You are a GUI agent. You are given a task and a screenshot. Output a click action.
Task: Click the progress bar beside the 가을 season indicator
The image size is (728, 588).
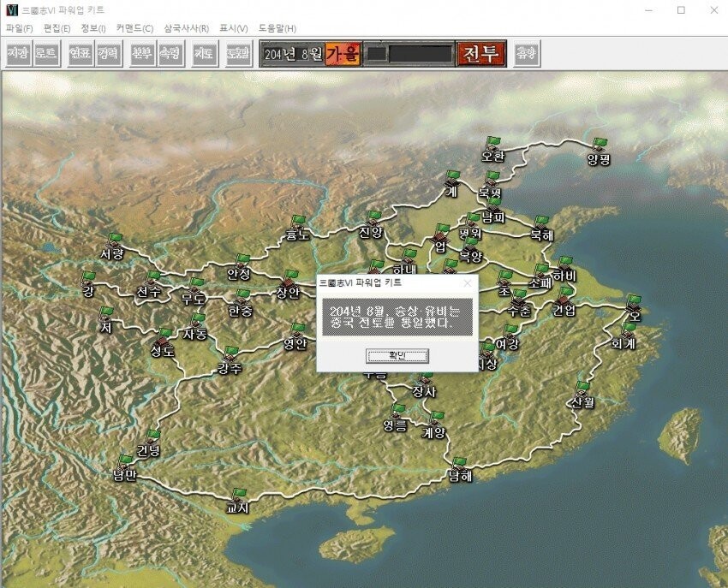click(x=409, y=54)
